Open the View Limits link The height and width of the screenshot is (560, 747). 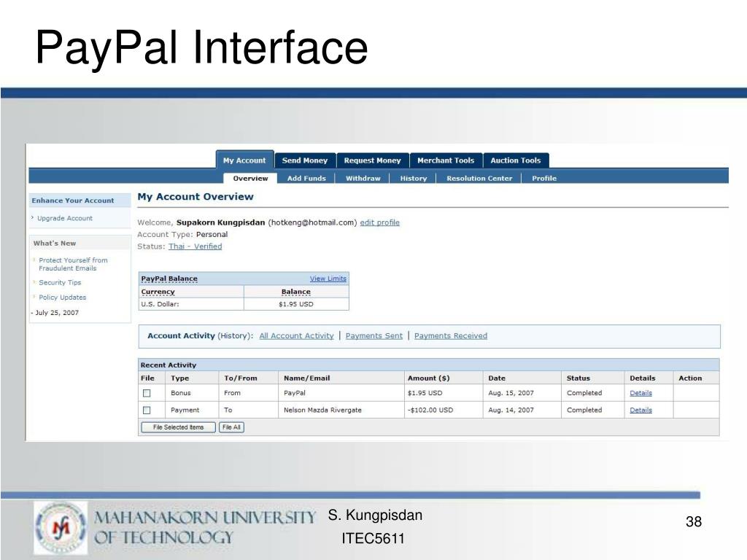click(x=328, y=279)
